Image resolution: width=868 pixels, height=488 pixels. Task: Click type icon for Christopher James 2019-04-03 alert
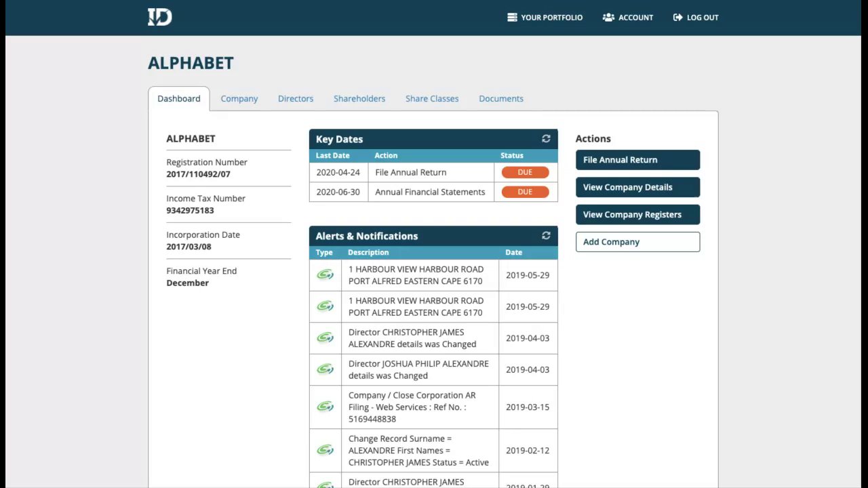[325, 338]
